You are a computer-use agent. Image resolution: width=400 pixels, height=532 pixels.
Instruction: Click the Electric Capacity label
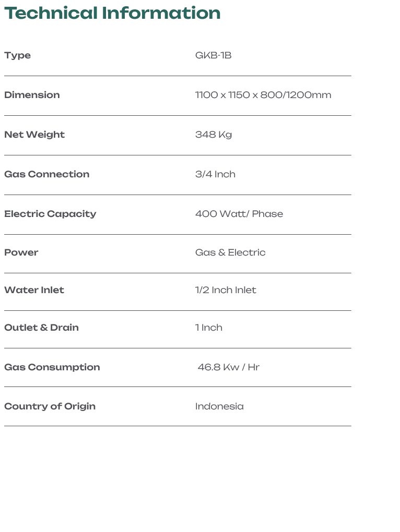click(50, 214)
